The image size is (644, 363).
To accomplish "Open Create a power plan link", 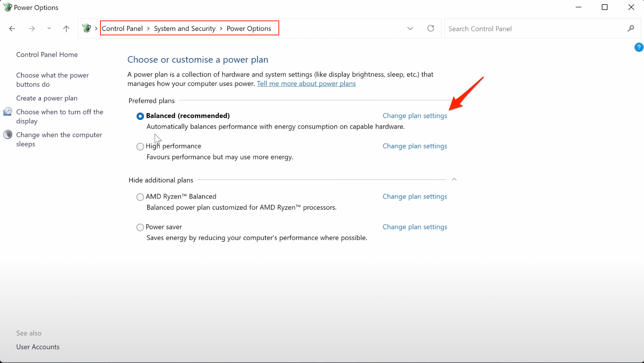I will pos(47,98).
